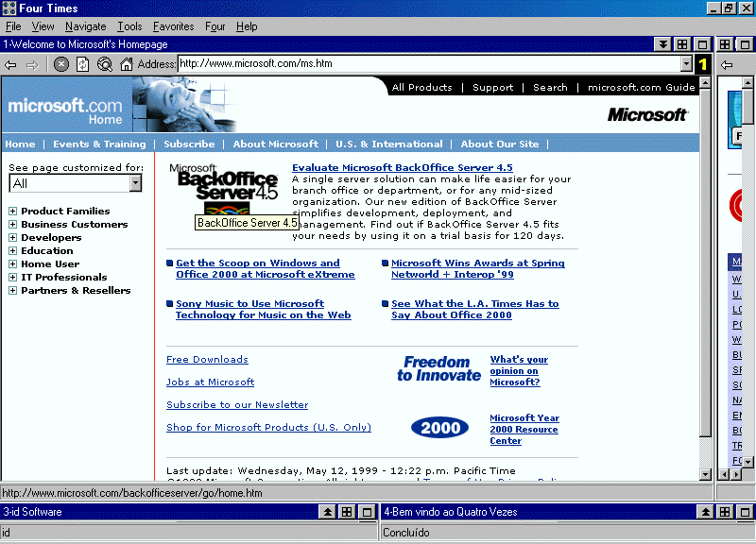This screenshot has height=544, width=756.
Task: Click 'Events & Training' in the blue nav bar
Action: pos(99,144)
